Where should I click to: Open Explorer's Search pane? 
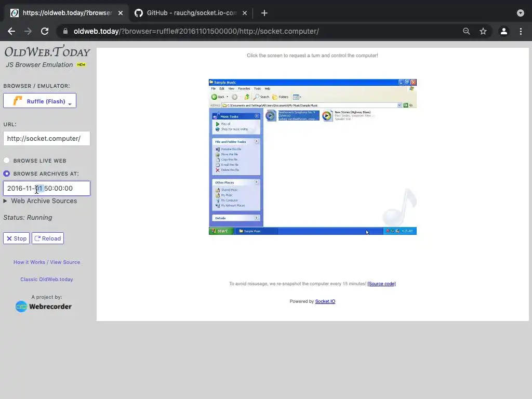pyautogui.click(x=261, y=97)
